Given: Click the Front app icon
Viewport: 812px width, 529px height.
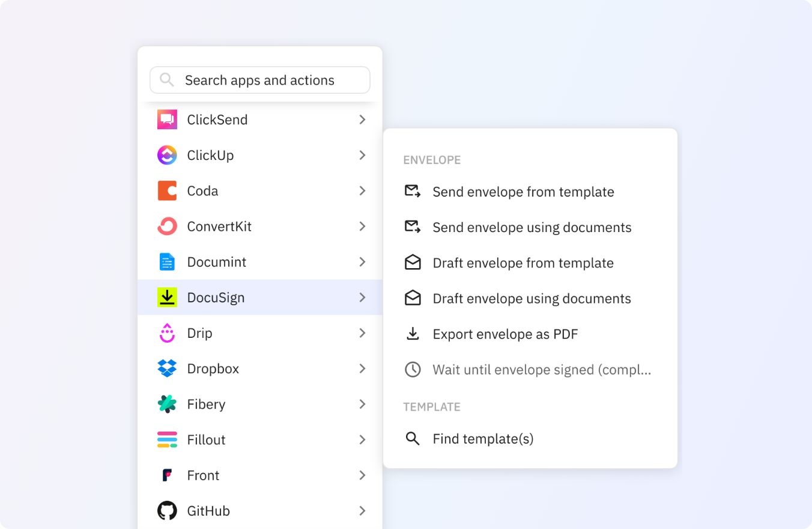Looking at the screenshot, I should pyautogui.click(x=167, y=475).
